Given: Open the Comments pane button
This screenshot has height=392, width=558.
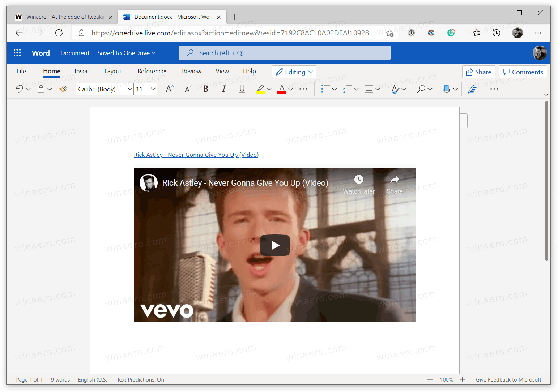Looking at the screenshot, I should [523, 72].
